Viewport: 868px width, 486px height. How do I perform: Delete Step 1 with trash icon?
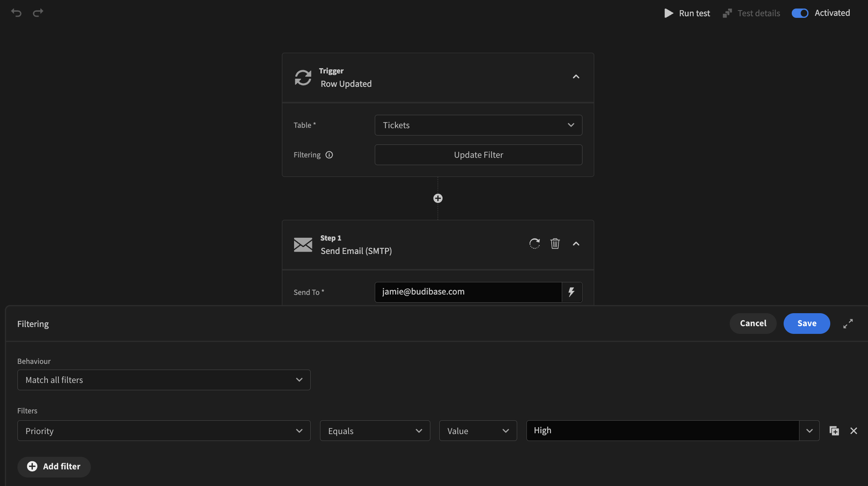tap(555, 243)
